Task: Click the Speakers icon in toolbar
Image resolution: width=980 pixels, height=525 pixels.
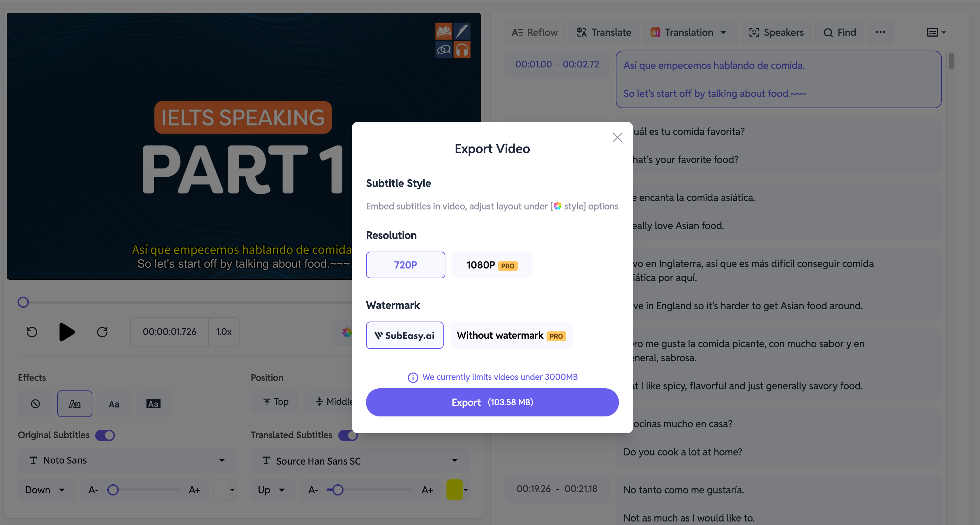Action: [776, 32]
